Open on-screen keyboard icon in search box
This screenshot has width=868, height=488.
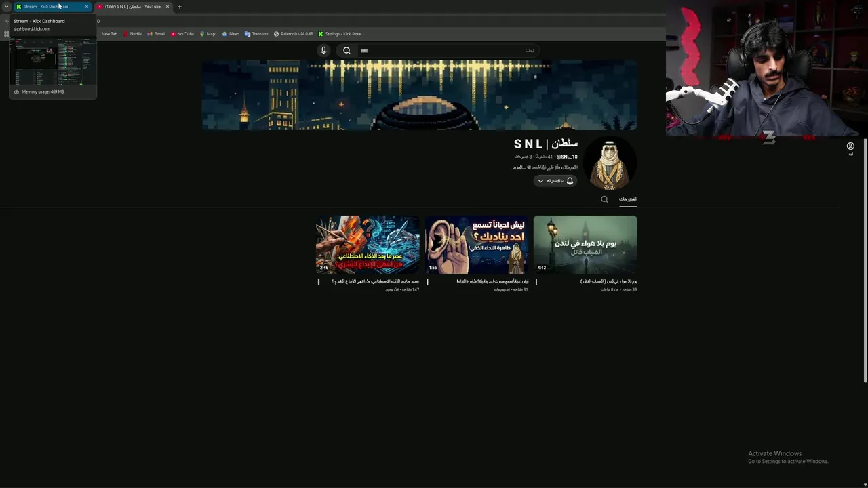[364, 50]
